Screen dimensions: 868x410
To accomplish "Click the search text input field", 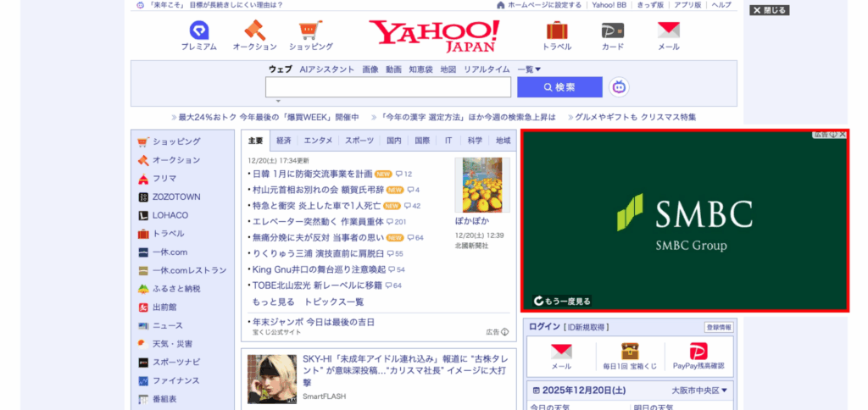I will [x=387, y=87].
